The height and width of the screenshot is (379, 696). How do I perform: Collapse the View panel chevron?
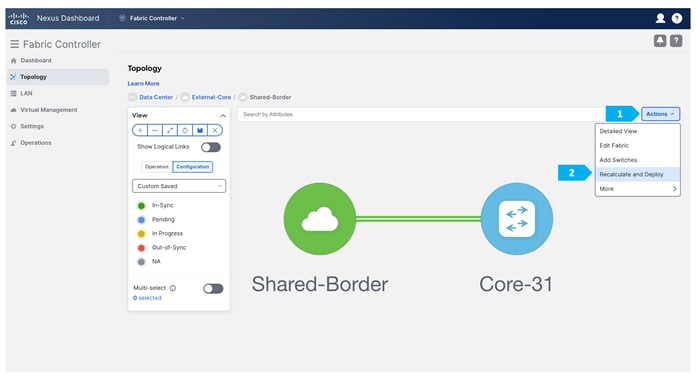(x=223, y=115)
